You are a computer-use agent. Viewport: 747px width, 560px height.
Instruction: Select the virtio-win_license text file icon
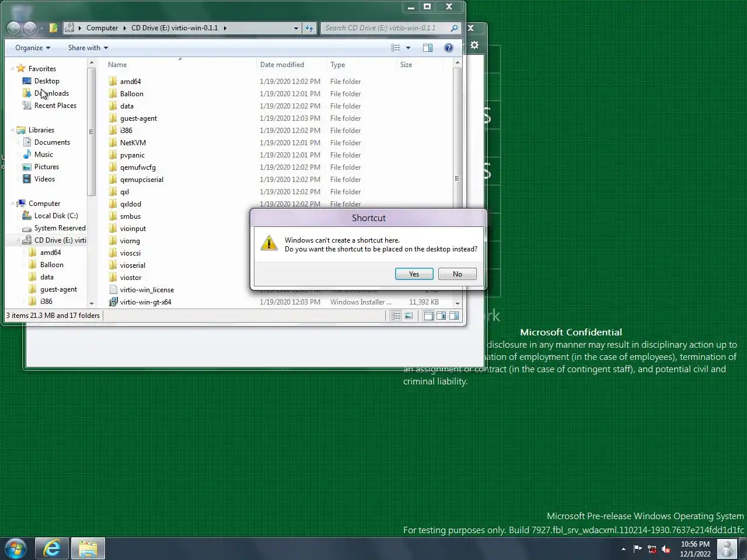(113, 290)
